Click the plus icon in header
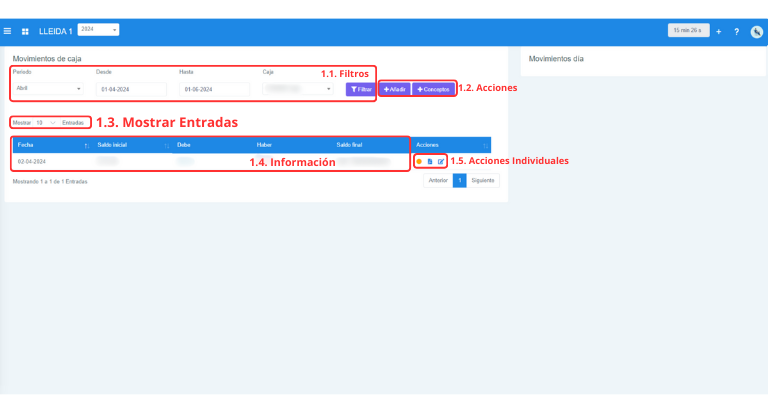Viewport: 768px width, 413px height. [719, 31]
